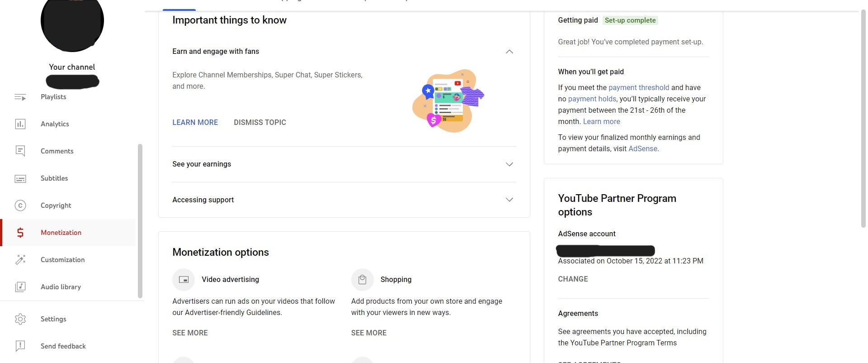Click the Playlists icon in sidebar
The image size is (868, 363).
[x=20, y=97]
